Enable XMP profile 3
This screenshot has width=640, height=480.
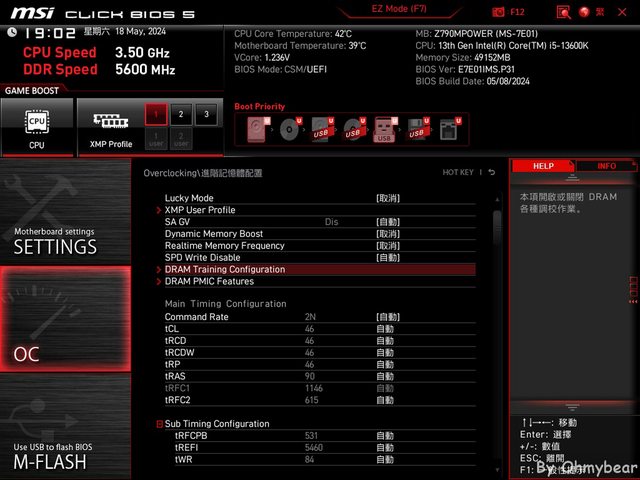pyautogui.click(x=206, y=114)
